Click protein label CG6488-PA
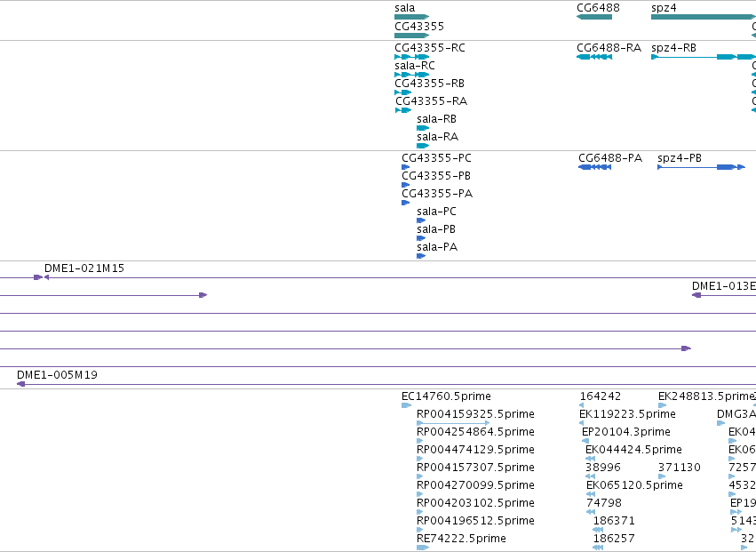The image size is (756, 552). point(610,158)
